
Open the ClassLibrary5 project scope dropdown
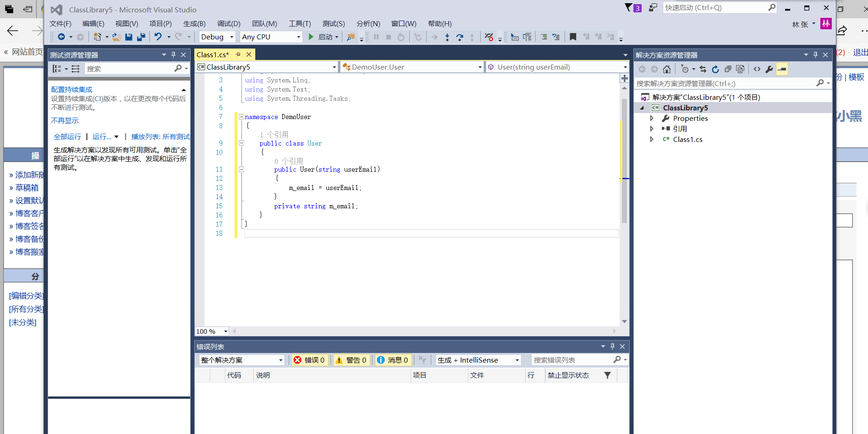click(267, 67)
